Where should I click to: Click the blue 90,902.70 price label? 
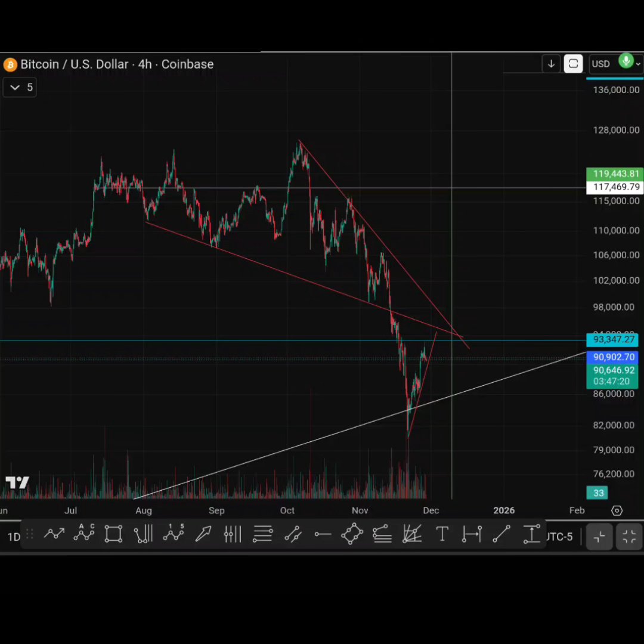point(612,357)
